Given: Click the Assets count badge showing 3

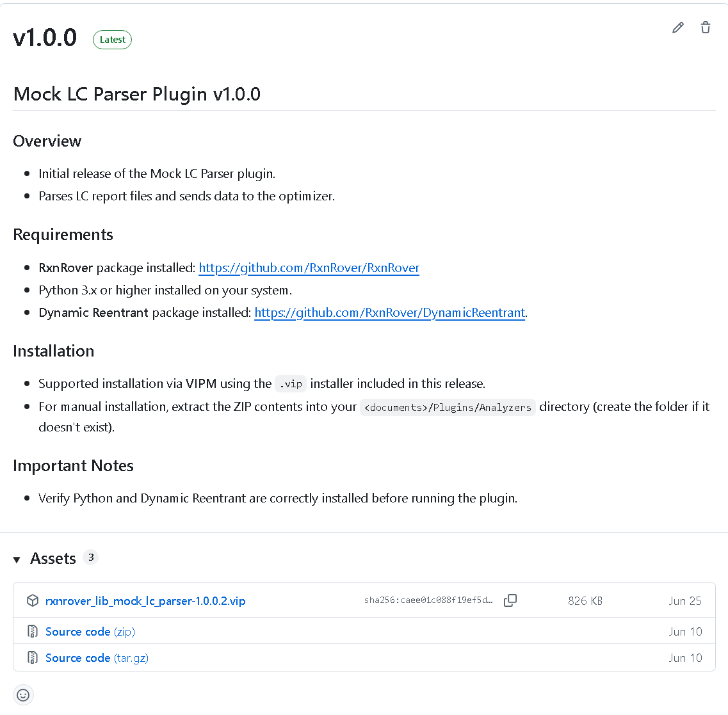Looking at the screenshot, I should click(x=90, y=557).
